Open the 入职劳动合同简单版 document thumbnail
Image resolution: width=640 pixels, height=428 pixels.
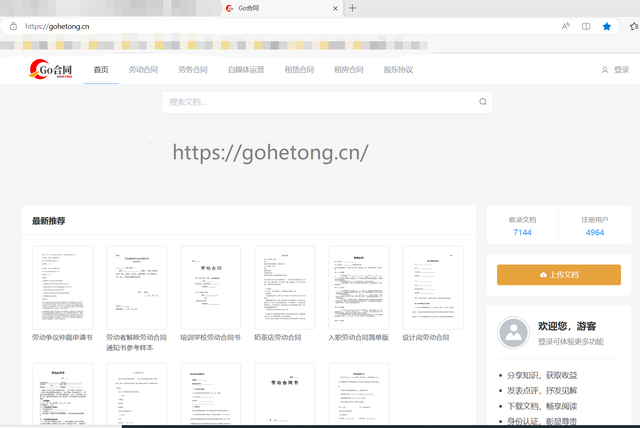(x=359, y=287)
